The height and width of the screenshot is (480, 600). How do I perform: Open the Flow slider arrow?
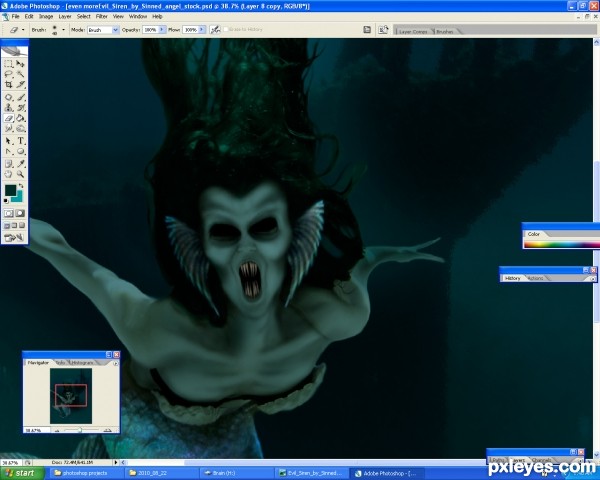coord(202,29)
